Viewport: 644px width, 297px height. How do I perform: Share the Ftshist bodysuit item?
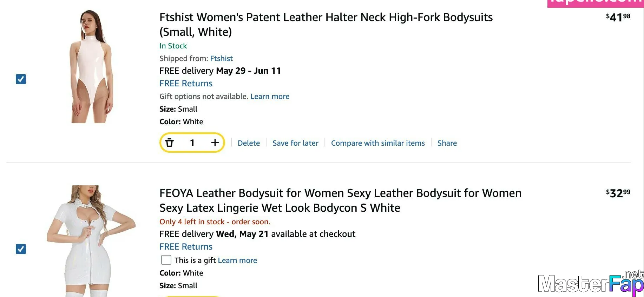(x=447, y=143)
